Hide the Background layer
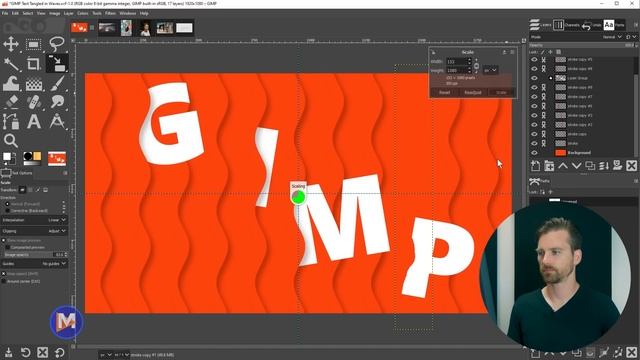Image resolution: width=640 pixels, height=360 pixels. coord(534,153)
